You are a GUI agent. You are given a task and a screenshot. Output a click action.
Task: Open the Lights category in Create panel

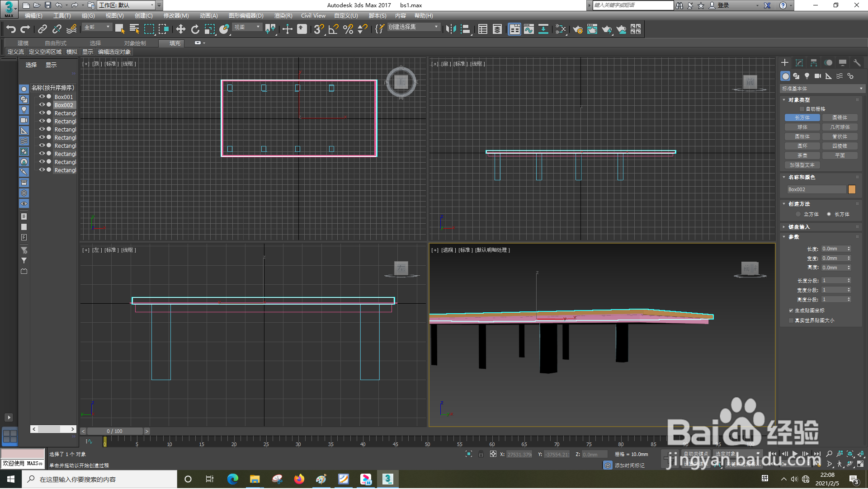(x=807, y=76)
